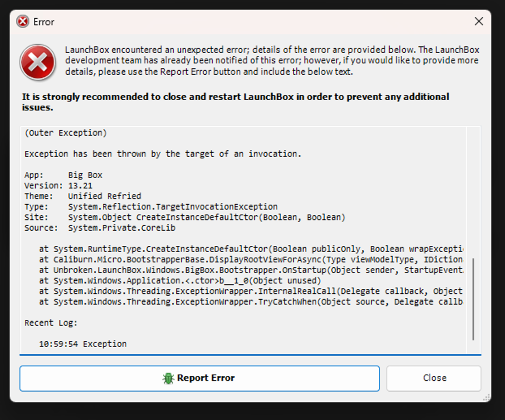Screen dimensions: 505x420
Task: Click the 'Theme: Unified Refried' line
Action: coord(83,196)
